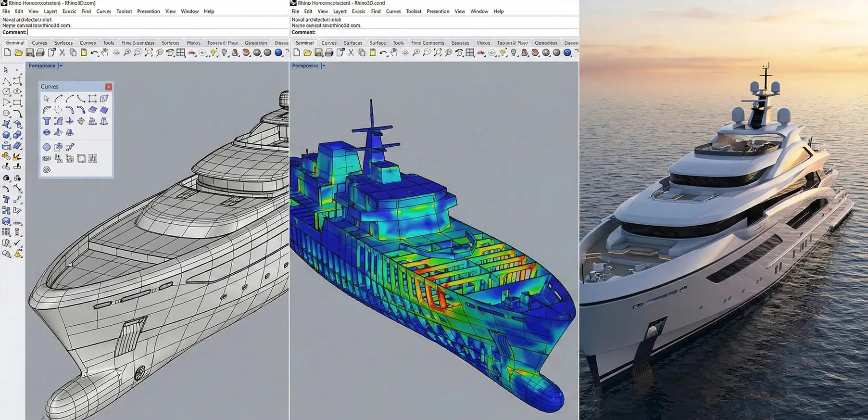
Task: Open viewport dropdown arrow in left window
Action: [61, 65]
